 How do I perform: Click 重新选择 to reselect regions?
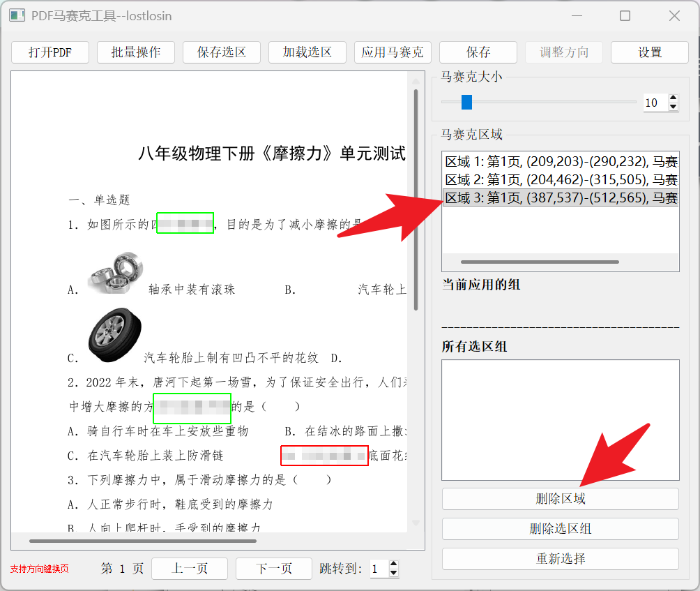pyautogui.click(x=560, y=558)
